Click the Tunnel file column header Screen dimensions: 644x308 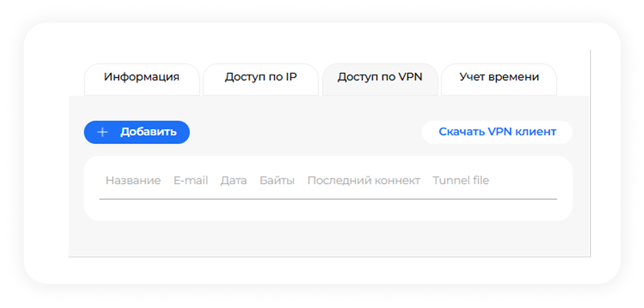(460, 181)
